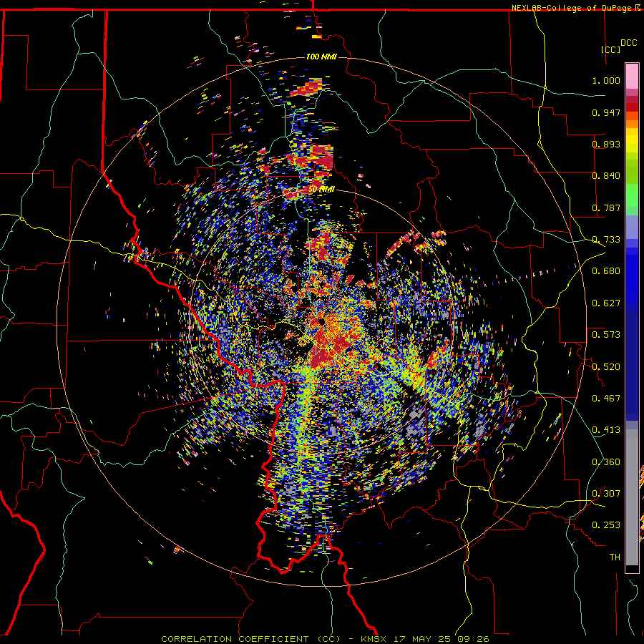Click the 0.893 legend value

[606, 144]
